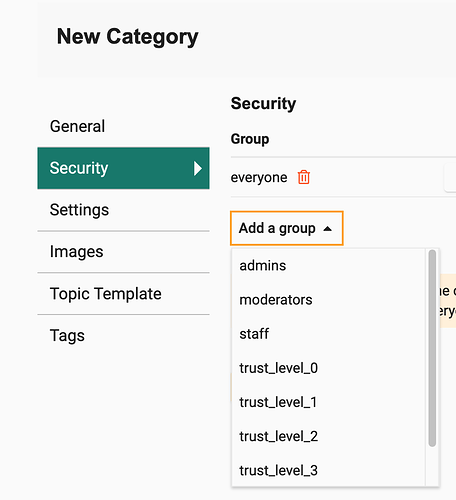Add the trust_level_0 group
The image size is (456, 500).
(328, 368)
